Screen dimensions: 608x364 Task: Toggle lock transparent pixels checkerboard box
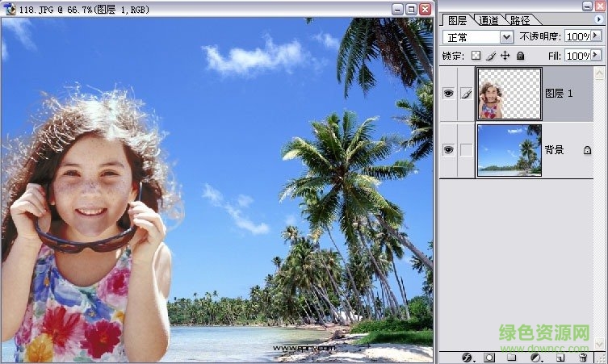[476, 56]
